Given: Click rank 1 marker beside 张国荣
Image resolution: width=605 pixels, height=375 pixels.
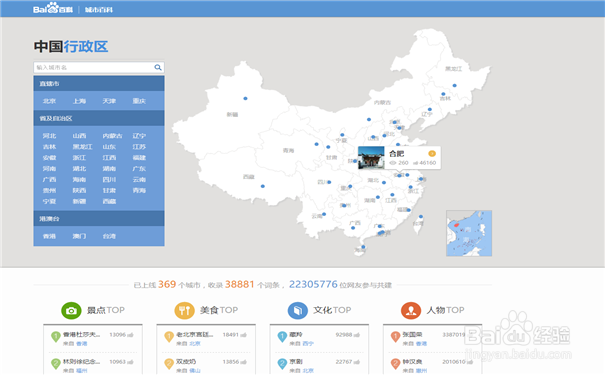Looking at the screenshot, I should [x=395, y=337].
